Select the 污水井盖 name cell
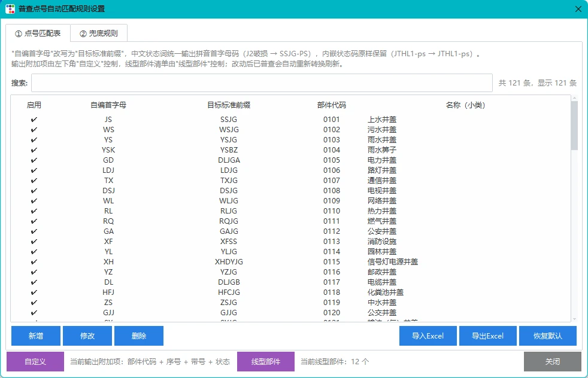Screen dimensions: 588x378 382,130
